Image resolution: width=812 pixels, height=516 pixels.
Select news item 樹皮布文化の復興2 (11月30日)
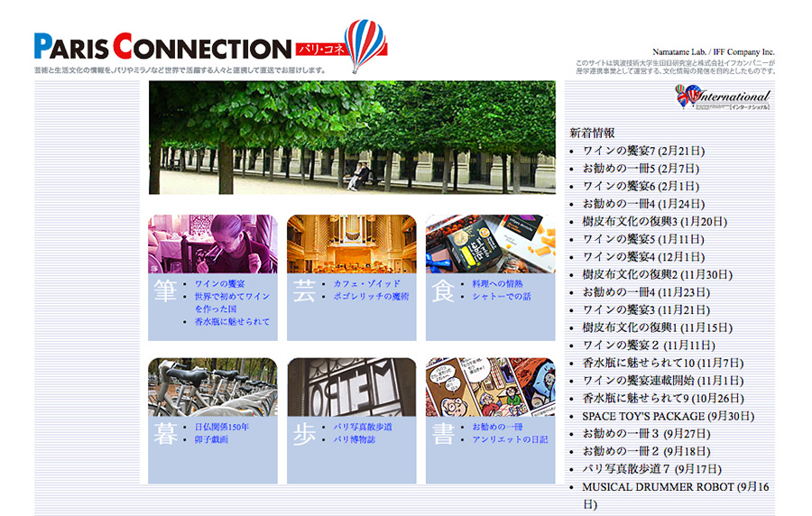coord(658,274)
